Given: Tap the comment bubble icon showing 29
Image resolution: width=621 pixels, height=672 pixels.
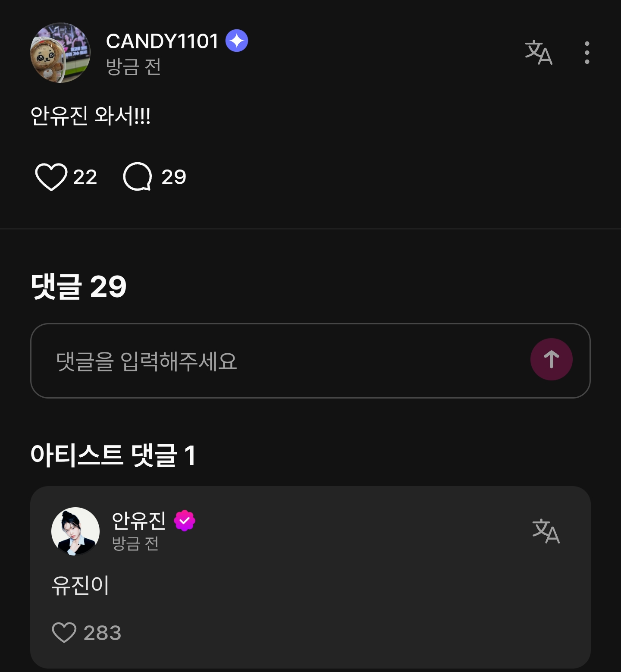Looking at the screenshot, I should (x=138, y=176).
